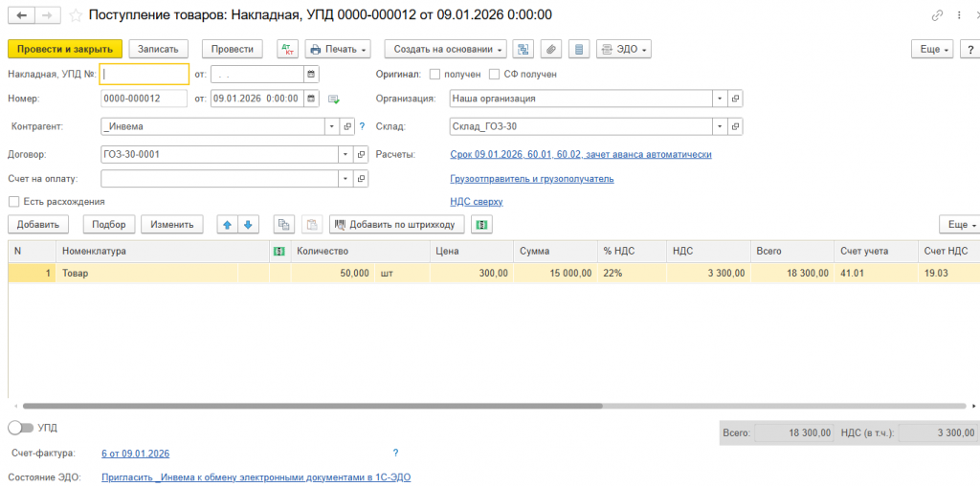Open the Подбор selection button
Image resolution: width=980 pixels, height=487 pixels.
tap(109, 225)
